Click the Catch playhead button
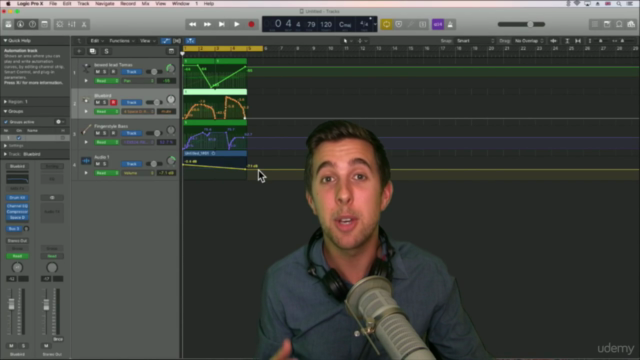The image size is (640, 360). click(x=190, y=41)
